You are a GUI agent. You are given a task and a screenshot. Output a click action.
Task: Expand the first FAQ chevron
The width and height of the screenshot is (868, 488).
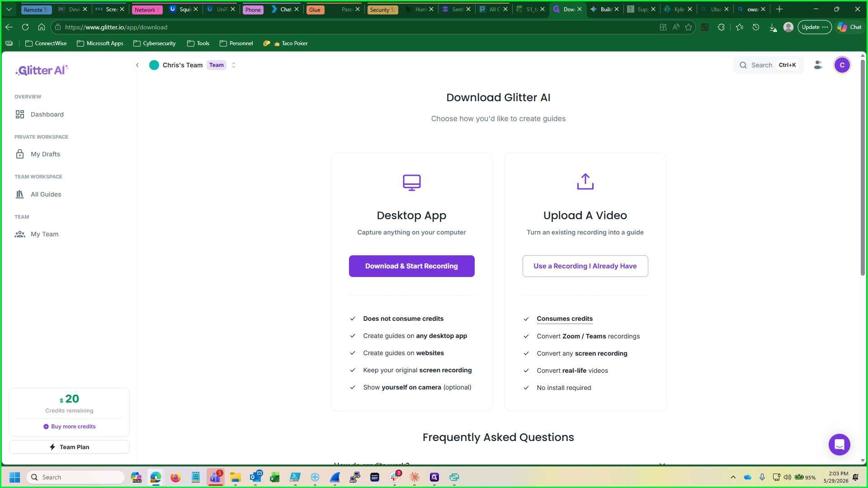[662, 464]
